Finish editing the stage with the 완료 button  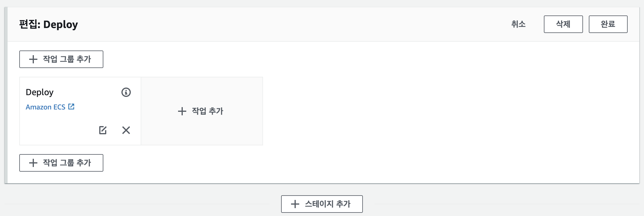click(608, 24)
